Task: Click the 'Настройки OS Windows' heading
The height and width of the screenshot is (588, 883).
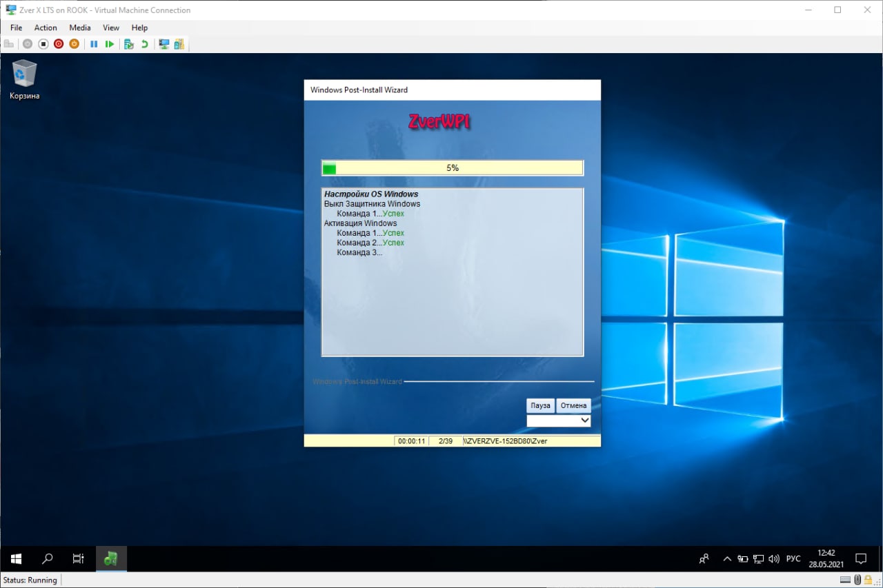Action: click(x=371, y=194)
